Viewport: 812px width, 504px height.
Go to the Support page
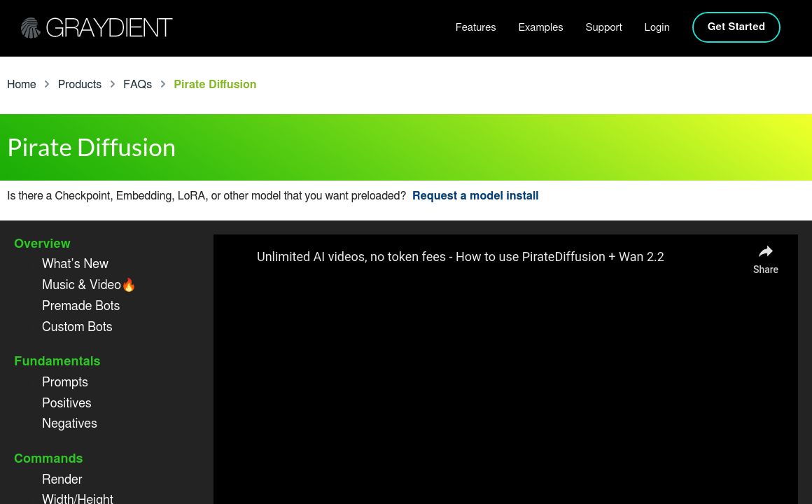[603, 27]
